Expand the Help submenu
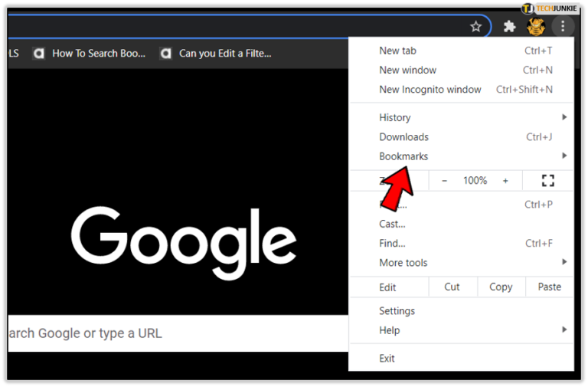The height and width of the screenshot is (387, 588). (461, 331)
